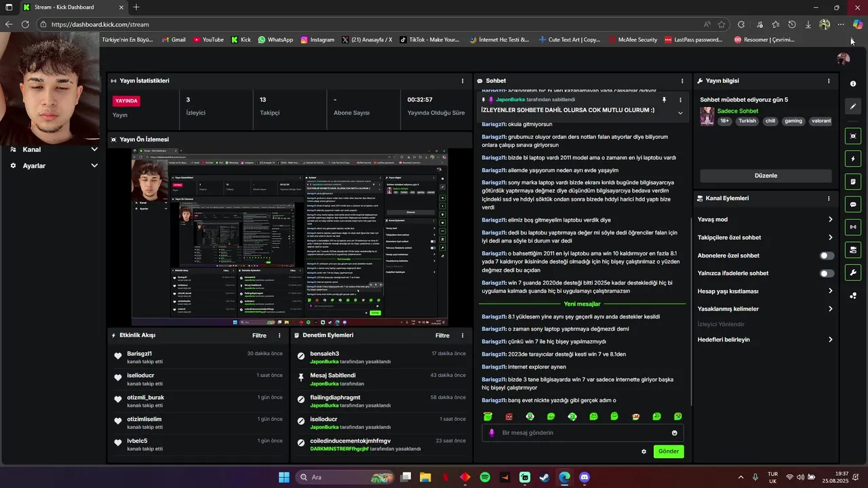Open Etkinlik Akışı panel options menu
The image size is (868, 488).
[279, 335]
